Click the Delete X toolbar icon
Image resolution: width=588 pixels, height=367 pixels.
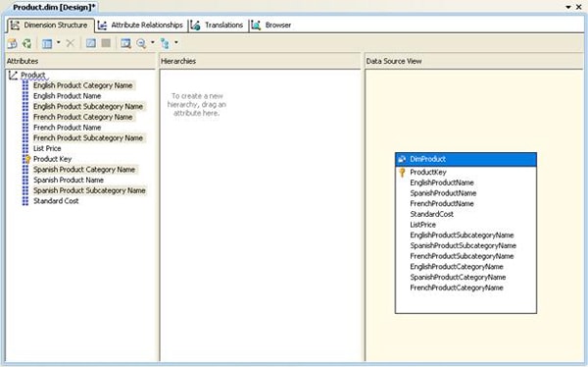click(71, 43)
